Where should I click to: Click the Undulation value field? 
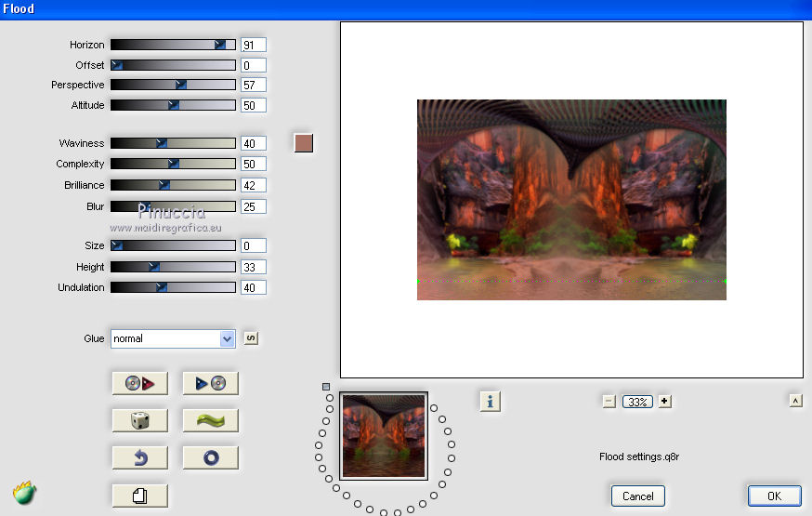[254, 287]
